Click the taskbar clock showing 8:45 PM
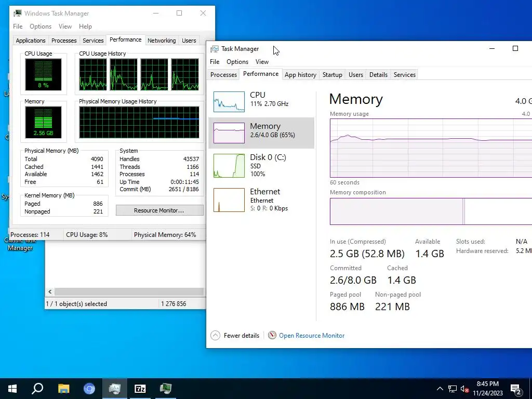Image resolution: width=532 pixels, height=399 pixels. [487, 389]
